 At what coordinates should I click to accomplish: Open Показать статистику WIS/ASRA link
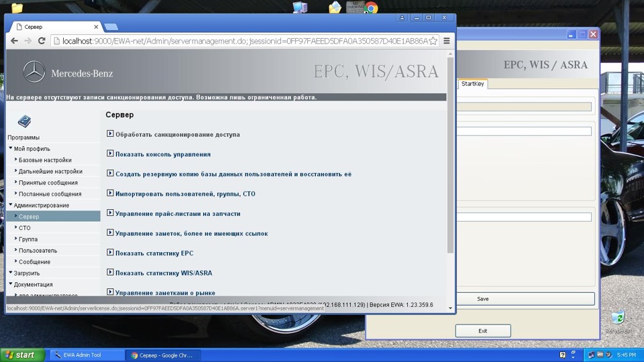coord(164,273)
